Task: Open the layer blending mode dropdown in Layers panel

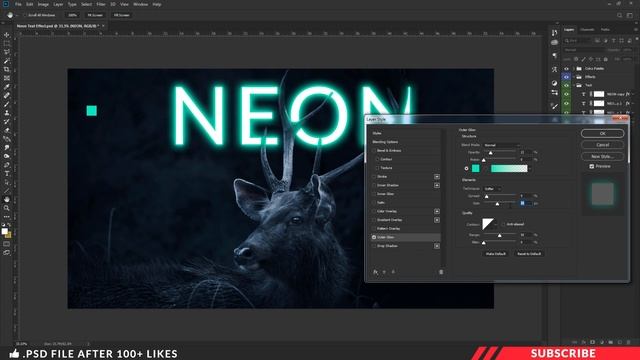Action: [584, 50]
